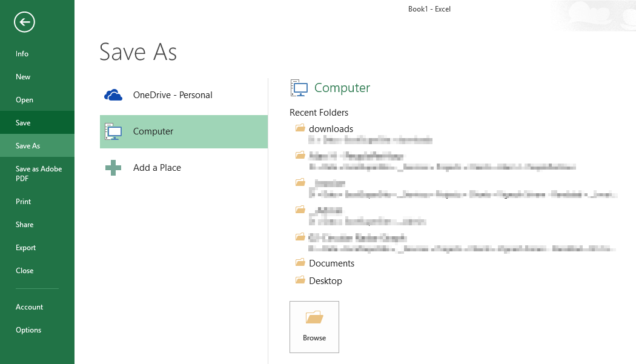Click the Add a Place label

tap(157, 168)
